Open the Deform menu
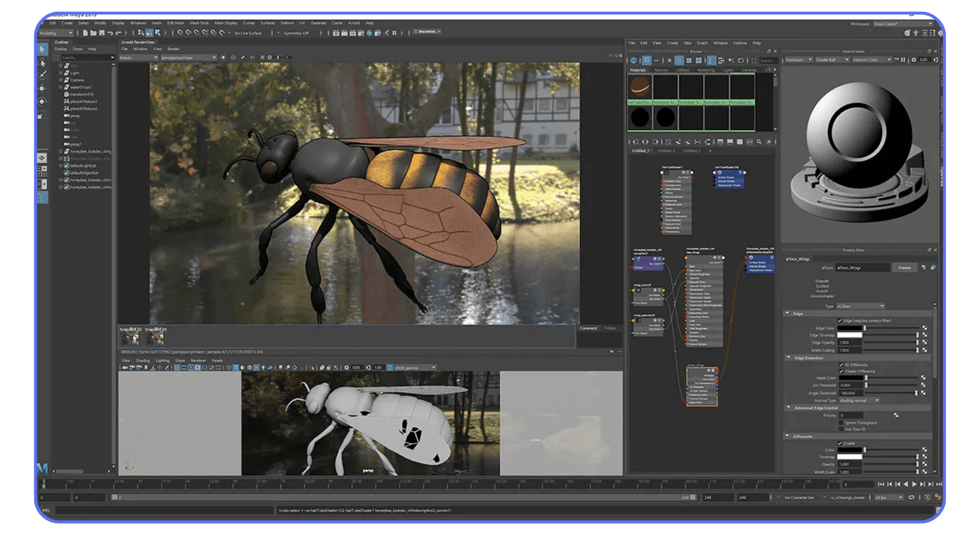 (287, 23)
